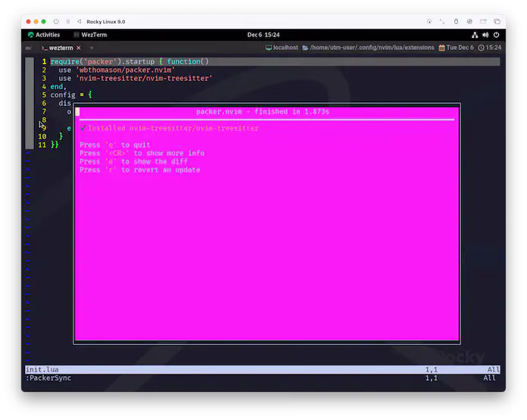Screen dimensions: 527x420
Task: Open the shared folder icon in UTM
Action: (x=483, y=21)
